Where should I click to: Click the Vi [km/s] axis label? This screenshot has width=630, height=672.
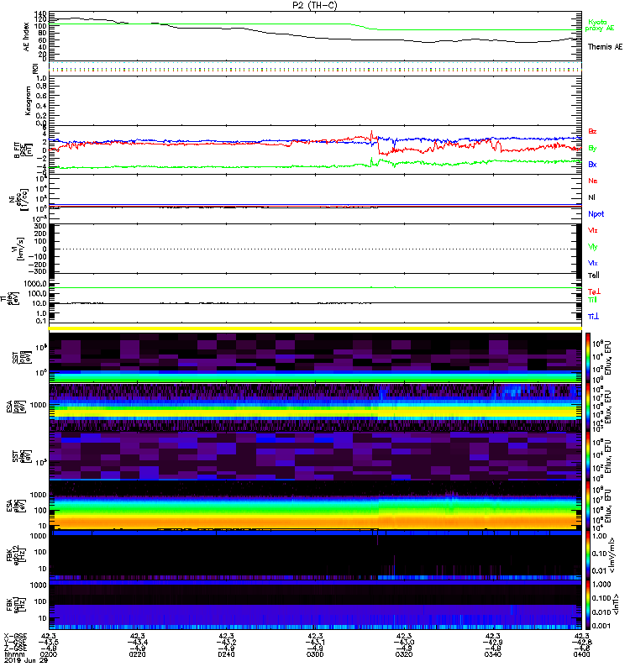pos(19,249)
